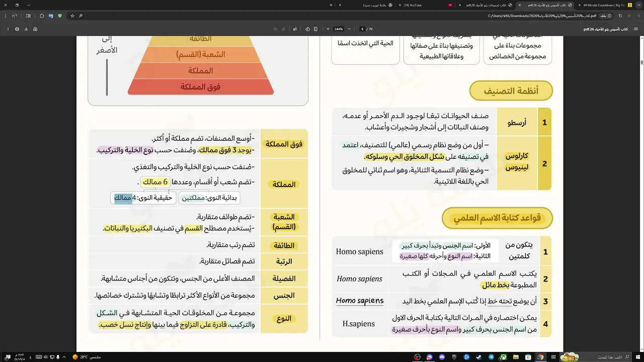Redo the annotation
Viewport: 644px width, 362px height.
[x=283, y=29]
